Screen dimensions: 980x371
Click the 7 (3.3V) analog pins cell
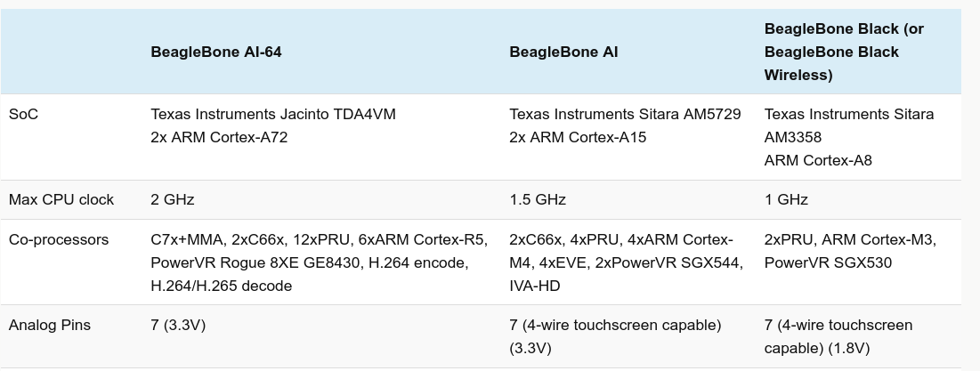pyautogui.click(x=178, y=326)
